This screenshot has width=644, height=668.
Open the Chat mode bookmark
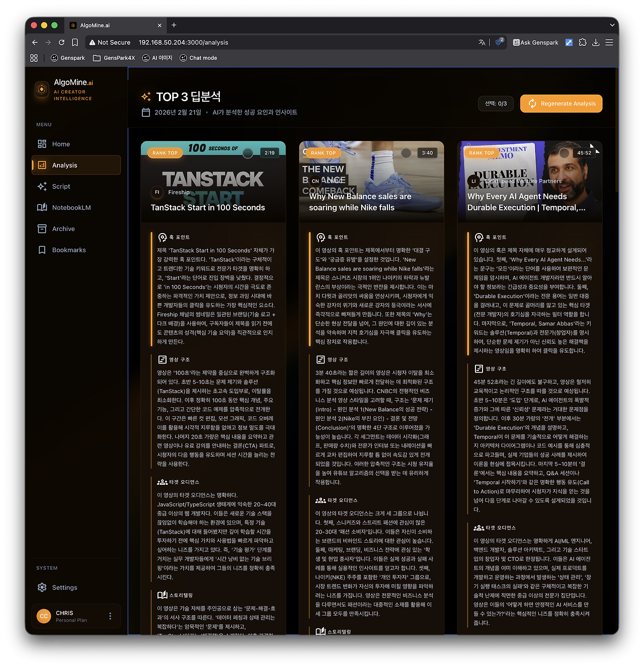coord(198,58)
